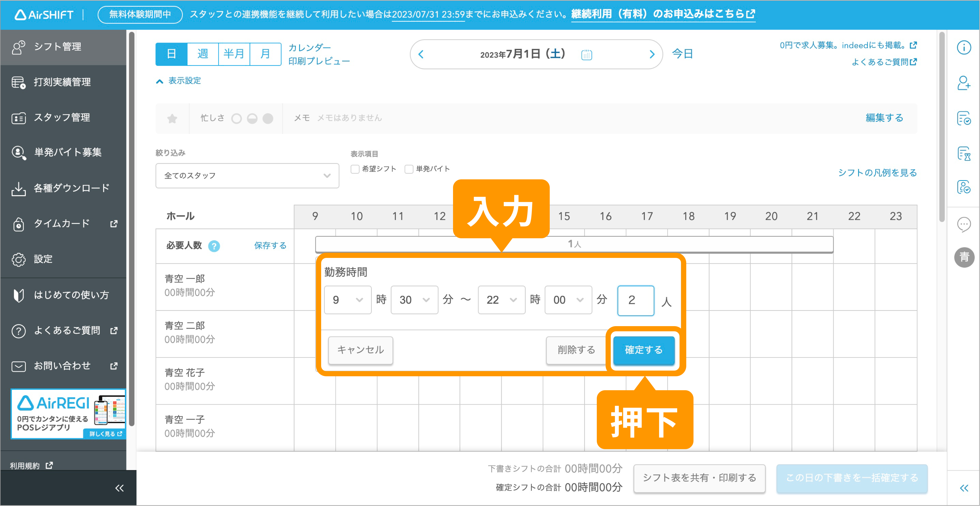Screen dimensions: 980x506
Task: Select staff row 青空 一郎
Action: pyautogui.click(x=225, y=287)
